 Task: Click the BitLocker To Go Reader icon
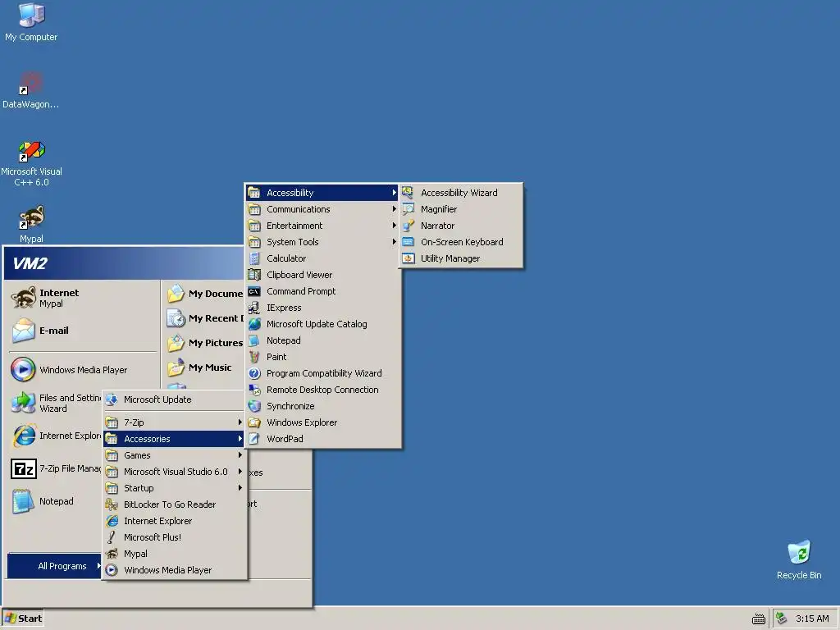click(112, 504)
